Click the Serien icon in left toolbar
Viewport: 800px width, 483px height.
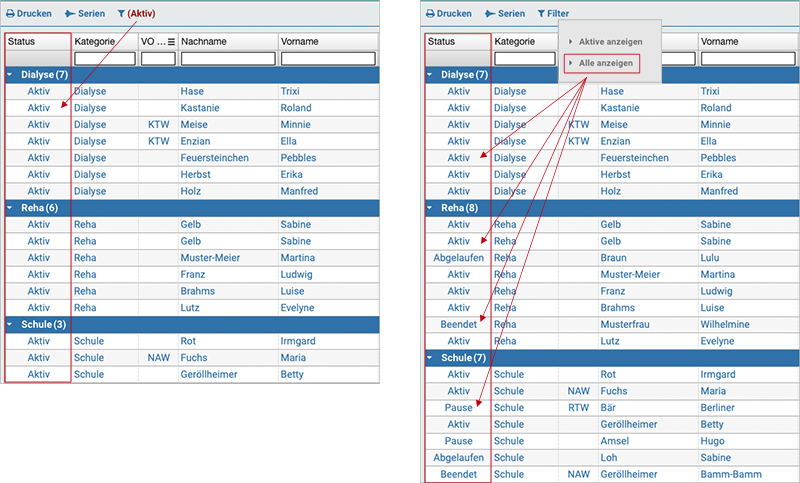click(70, 14)
